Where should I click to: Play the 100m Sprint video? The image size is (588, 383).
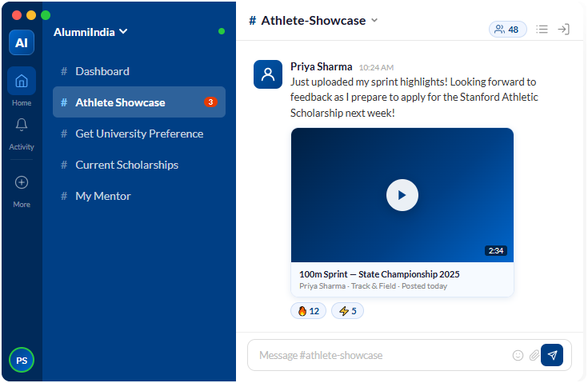pyautogui.click(x=402, y=195)
